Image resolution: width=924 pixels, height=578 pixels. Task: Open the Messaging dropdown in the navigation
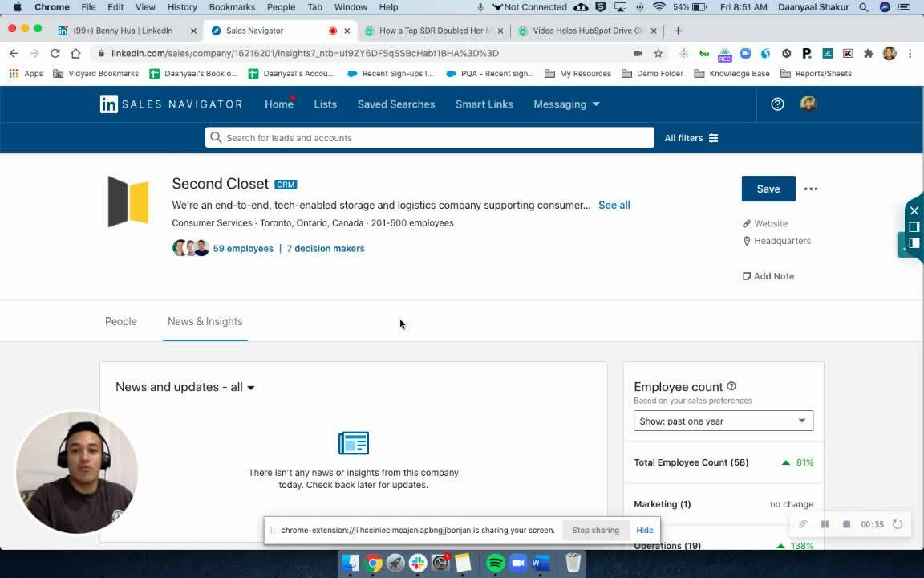tap(566, 104)
